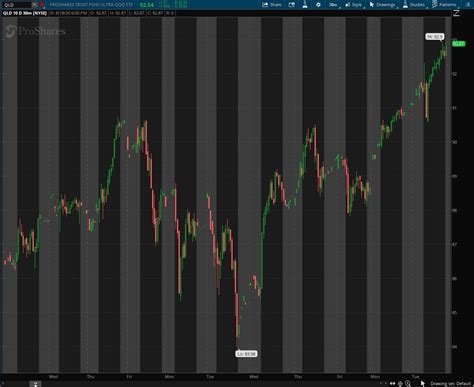Screen dimensions: 474x387
Task: Open the Drawings menu
Action: (383, 5)
